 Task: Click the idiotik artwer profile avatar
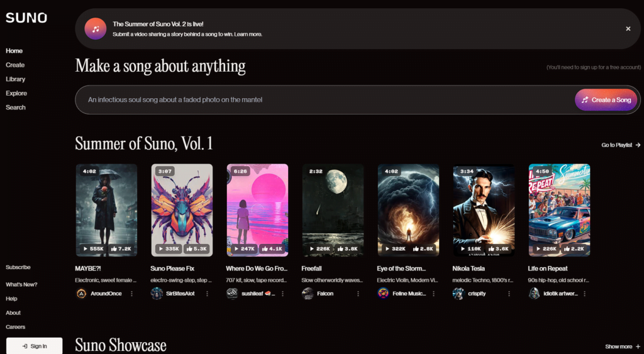tap(534, 294)
